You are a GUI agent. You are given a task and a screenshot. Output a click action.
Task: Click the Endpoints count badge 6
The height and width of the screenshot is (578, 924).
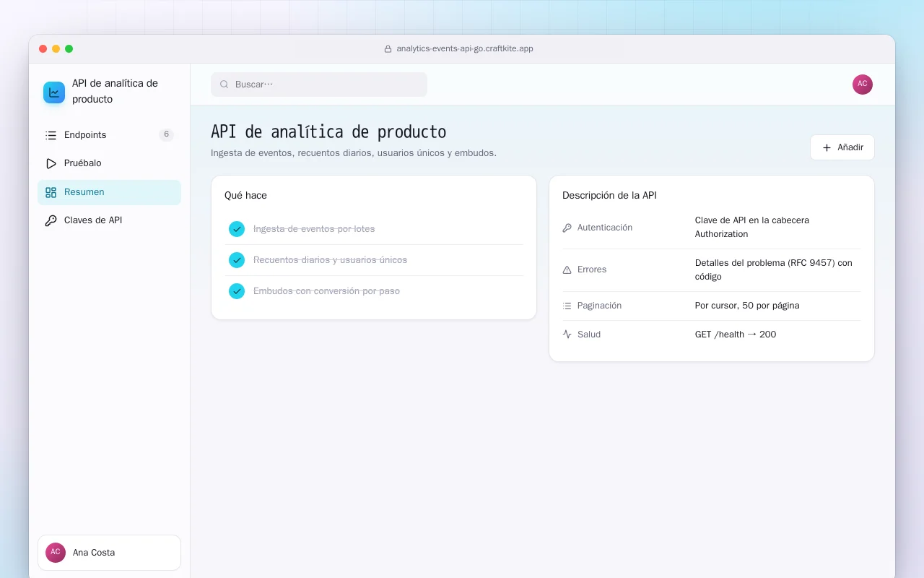166,134
